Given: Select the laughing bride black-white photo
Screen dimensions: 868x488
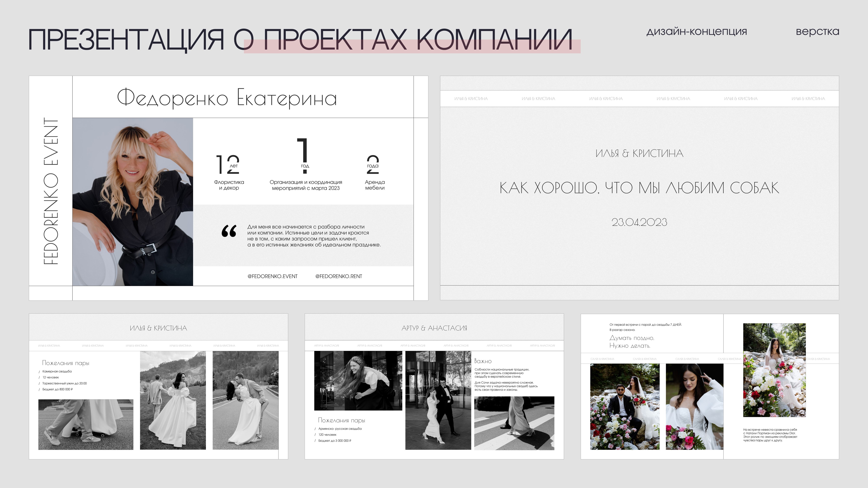Looking at the screenshot, I should (358, 381).
